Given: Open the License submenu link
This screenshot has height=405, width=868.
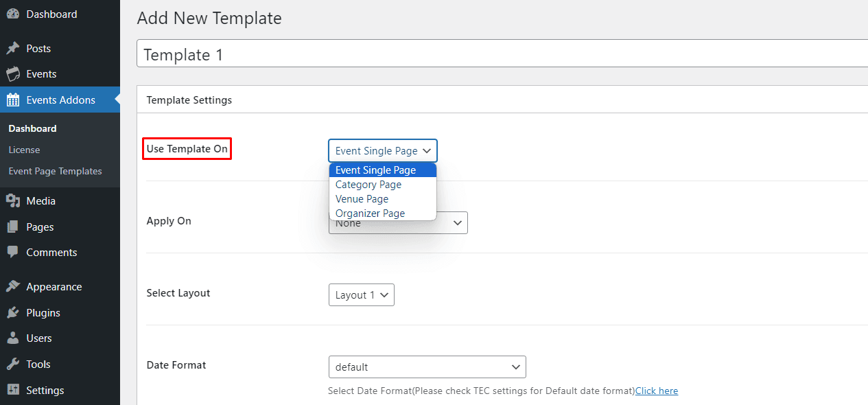Looking at the screenshot, I should [x=24, y=150].
